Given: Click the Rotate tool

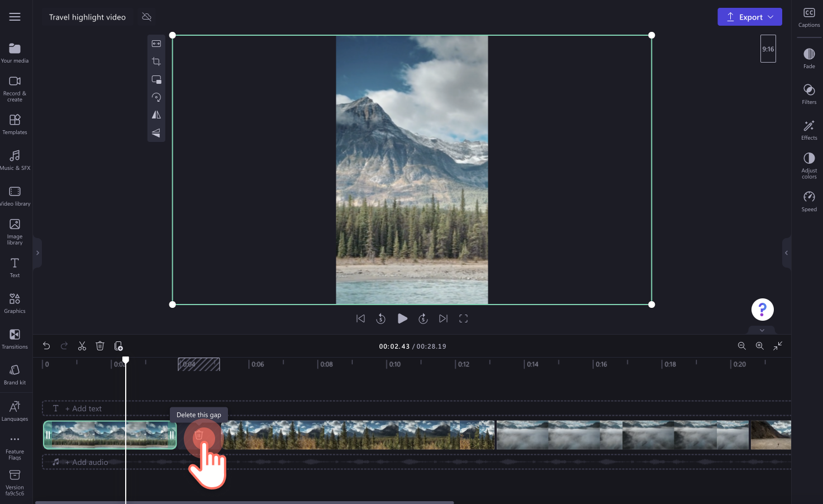Looking at the screenshot, I should tap(156, 97).
